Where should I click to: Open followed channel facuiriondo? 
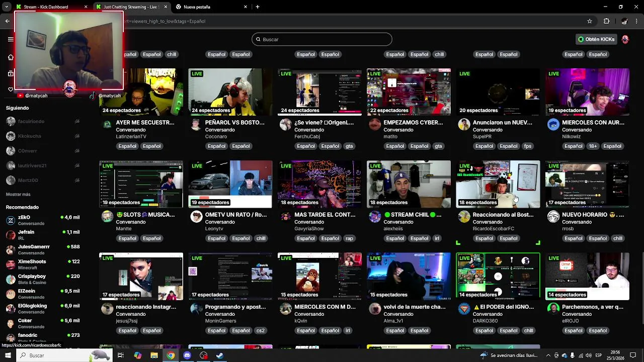(31, 121)
